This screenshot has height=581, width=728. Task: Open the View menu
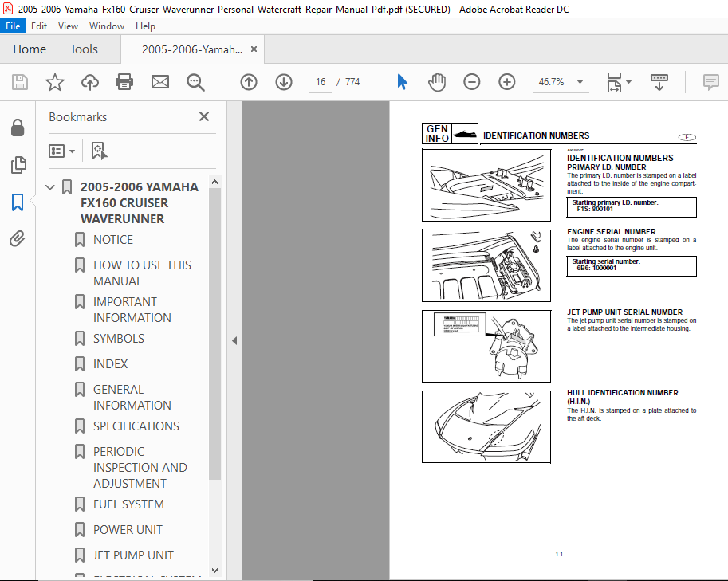click(68, 26)
